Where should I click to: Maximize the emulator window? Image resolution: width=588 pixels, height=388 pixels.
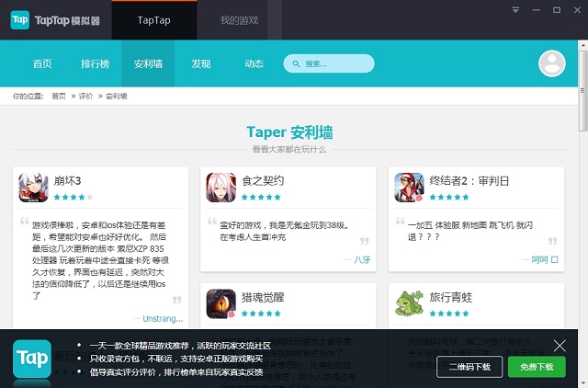tap(557, 10)
